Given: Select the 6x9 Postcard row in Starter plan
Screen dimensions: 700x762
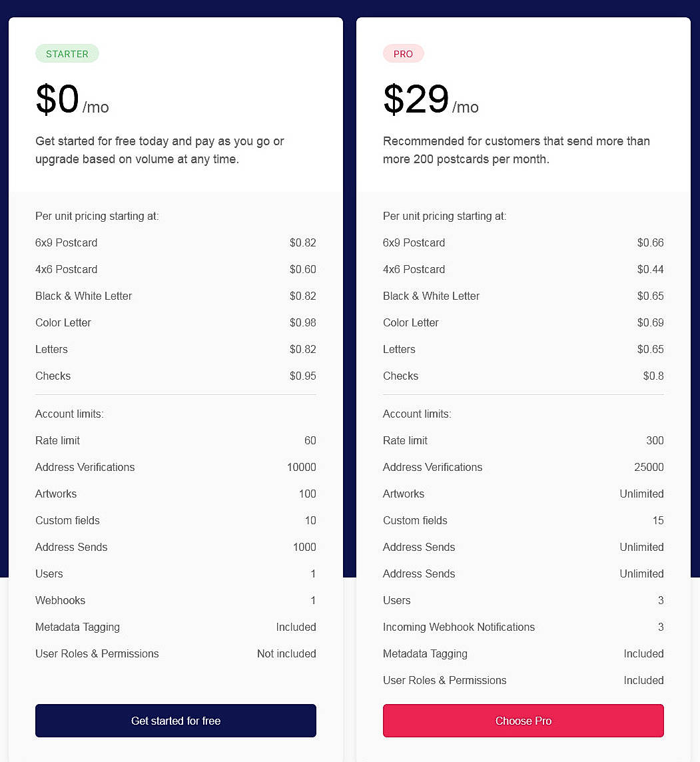Looking at the screenshot, I should pyautogui.click(x=175, y=242).
